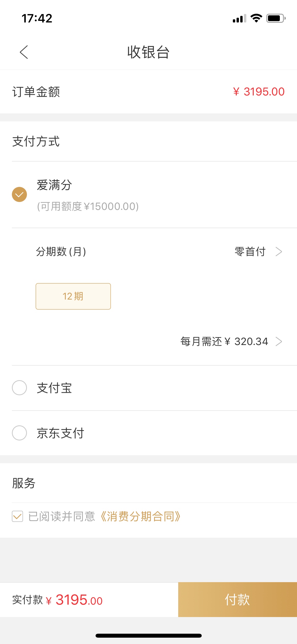Tap the Wi-Fi status icon
This screenshot has height=644, width=297.
coord(256,18)
